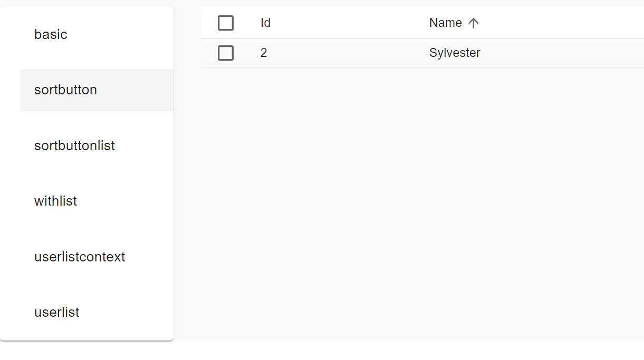Select userlist at the bottom of the sidebar
The height and width of the screenshot is (360, 644).
[56, 312]
